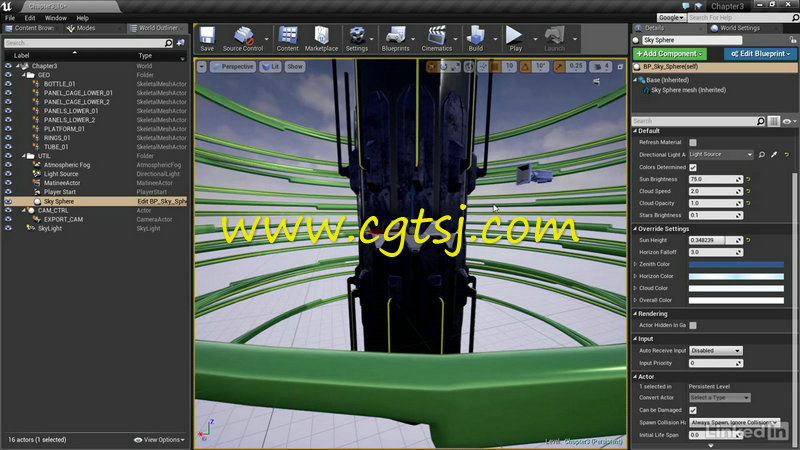The height and width of the screenshot is (450, 800).
Task: Toggle visibility eye for EXPORT_CAM
Action: 8,219
